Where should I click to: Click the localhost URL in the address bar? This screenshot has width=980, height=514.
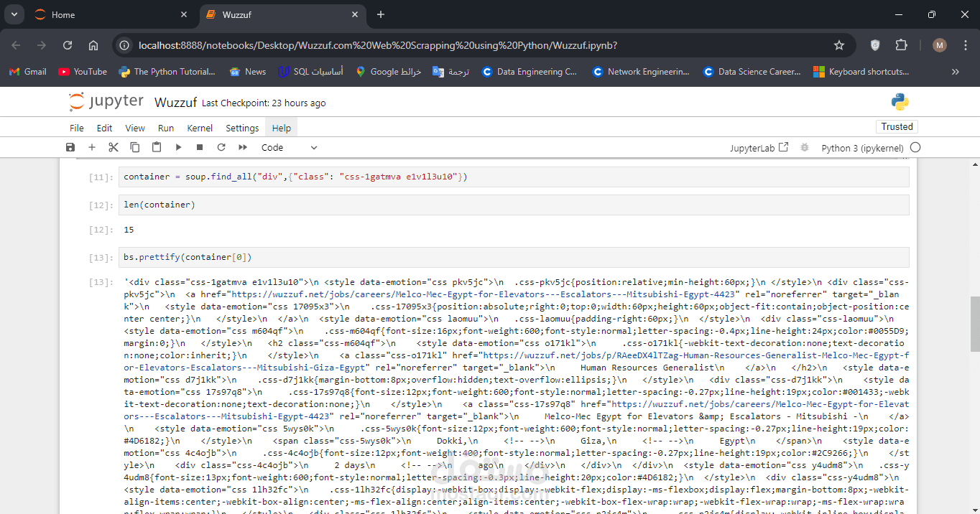(x=378, y=45)
